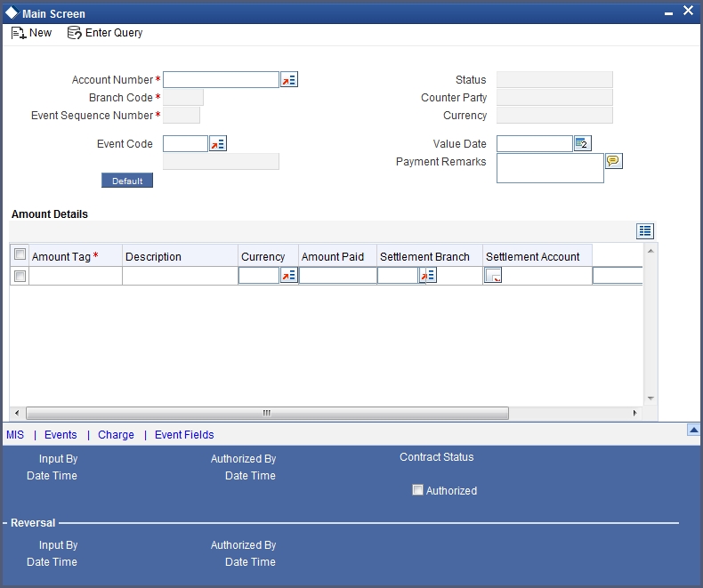This screenshot has width=703, height=588.
Task: Click the Enter Query toolbar icon
Action: tap(75, 33)
